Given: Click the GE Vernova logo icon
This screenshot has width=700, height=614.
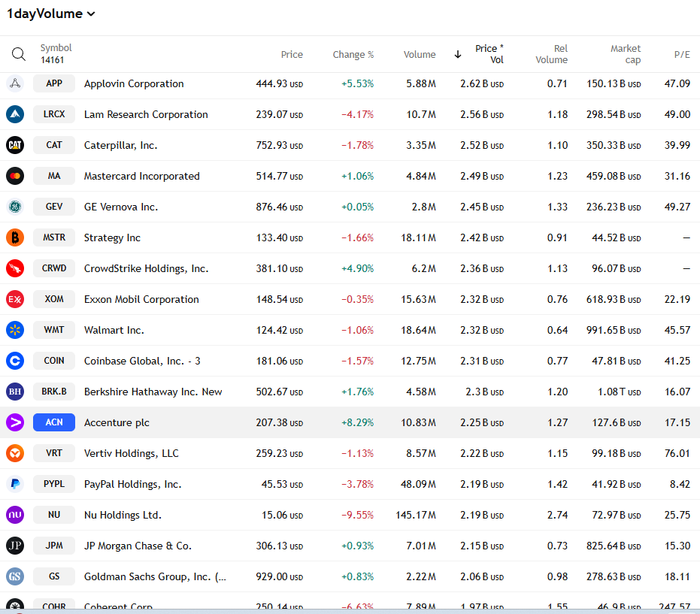Looking at the screenshot, I should click(x=15, y=207).
